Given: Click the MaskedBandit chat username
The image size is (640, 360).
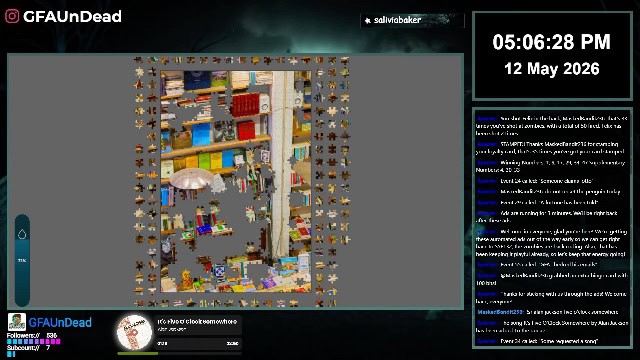Looking at the screenshot, I should (500, 312).
